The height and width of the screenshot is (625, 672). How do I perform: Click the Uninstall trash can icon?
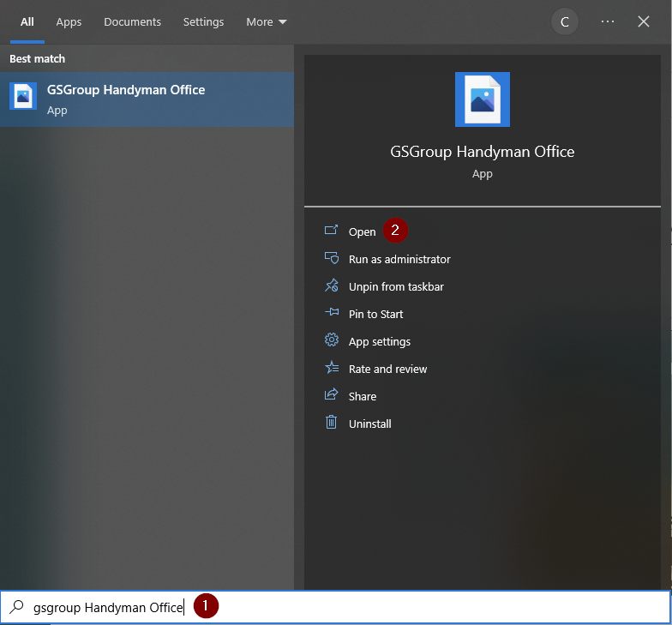[x=331, y=422]
